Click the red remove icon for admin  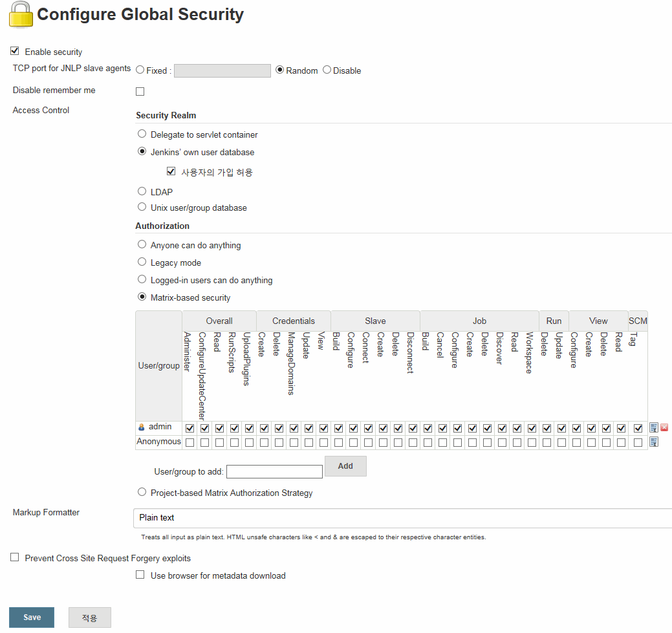tap(664, 427)
